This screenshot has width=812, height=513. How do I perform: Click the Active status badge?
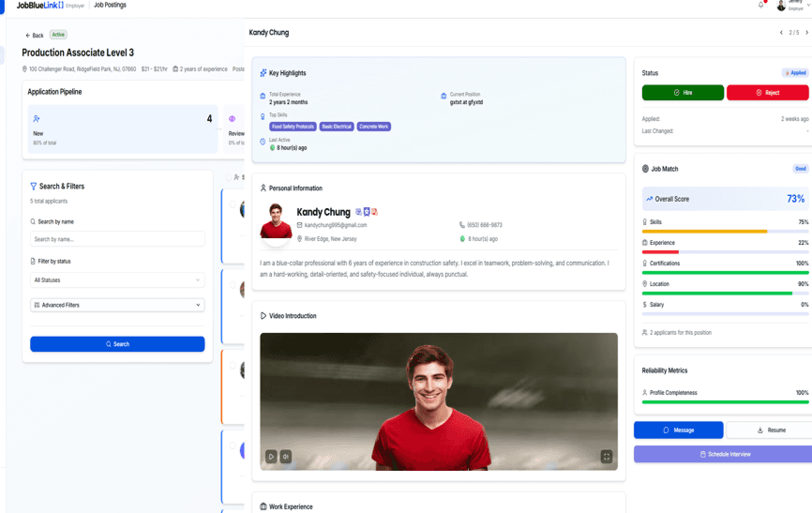pos(58,35)
